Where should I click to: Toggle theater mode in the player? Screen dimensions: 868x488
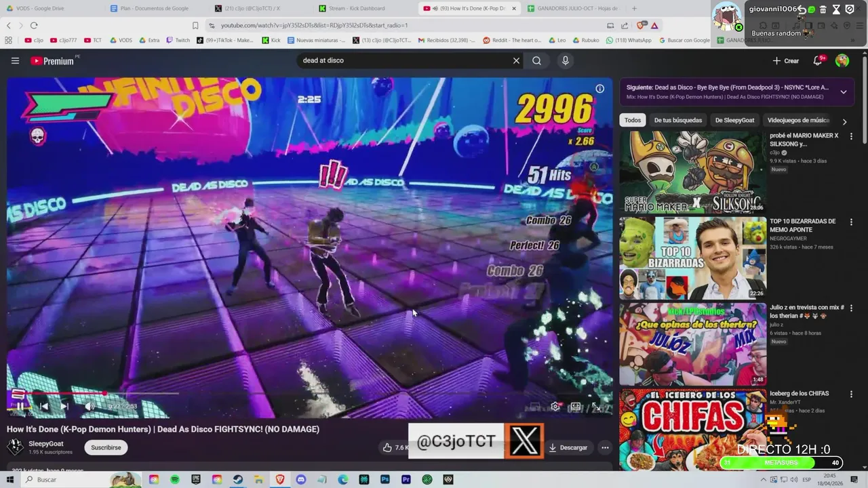[575, 406]
